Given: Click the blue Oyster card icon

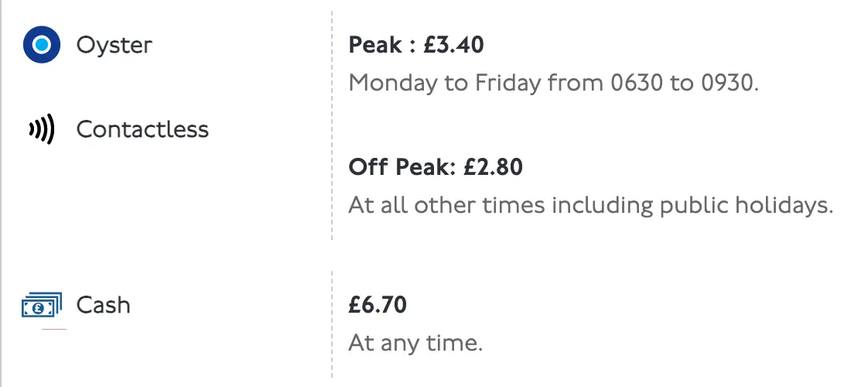Looking at the screenshot, I should click(42, 45).
